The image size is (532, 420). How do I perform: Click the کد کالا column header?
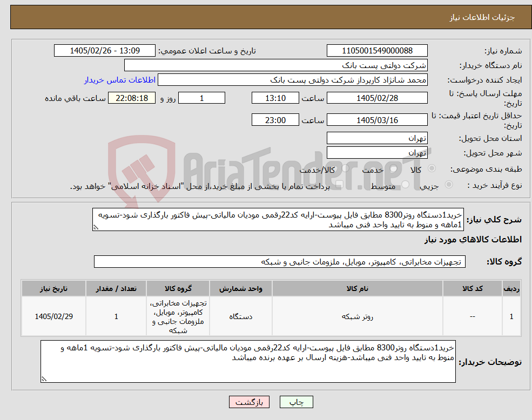[472, 288]
